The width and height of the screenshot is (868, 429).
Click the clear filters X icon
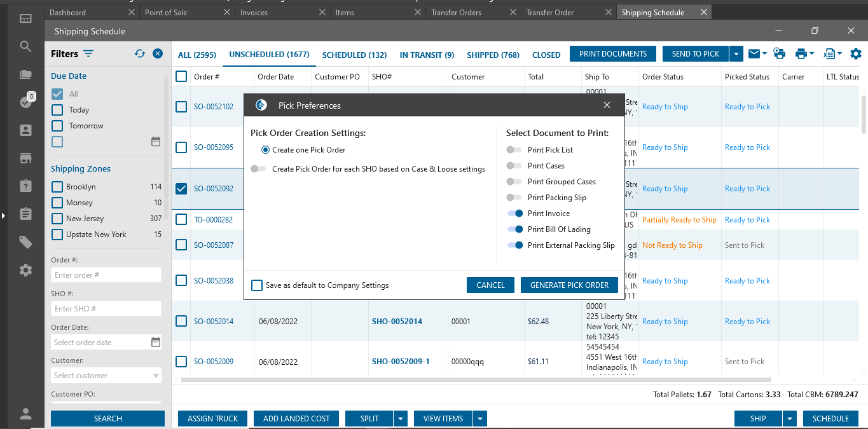tap(158, 54)
